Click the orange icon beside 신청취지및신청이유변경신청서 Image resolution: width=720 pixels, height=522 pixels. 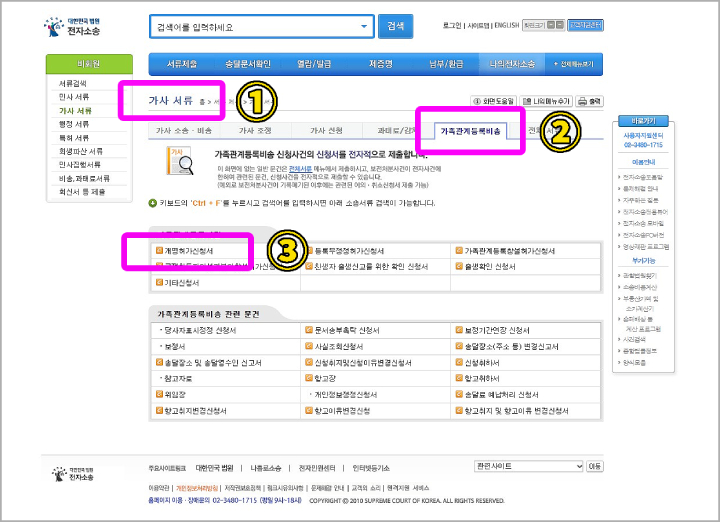309,362
